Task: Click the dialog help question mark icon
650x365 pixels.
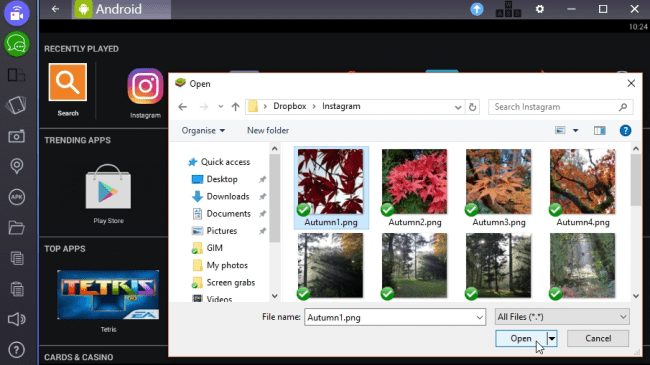Action: pyautogui.click(x=625, y=131)
